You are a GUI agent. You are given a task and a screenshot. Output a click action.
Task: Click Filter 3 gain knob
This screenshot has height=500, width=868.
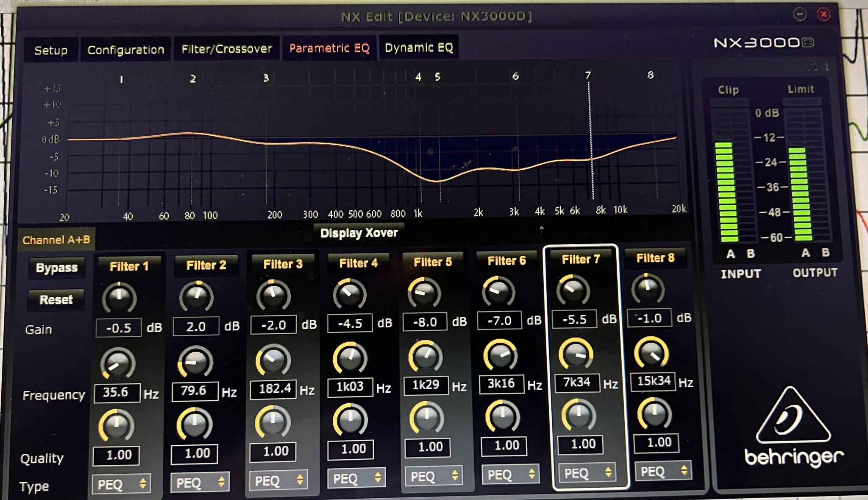point(273,295)
